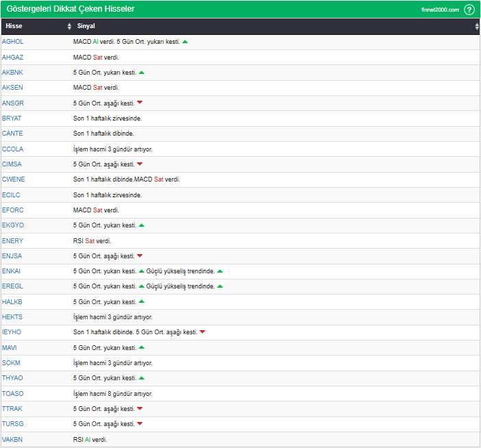481x448 pixels.
Task: Open VAKBN stock link
Action: pos(12,439)
